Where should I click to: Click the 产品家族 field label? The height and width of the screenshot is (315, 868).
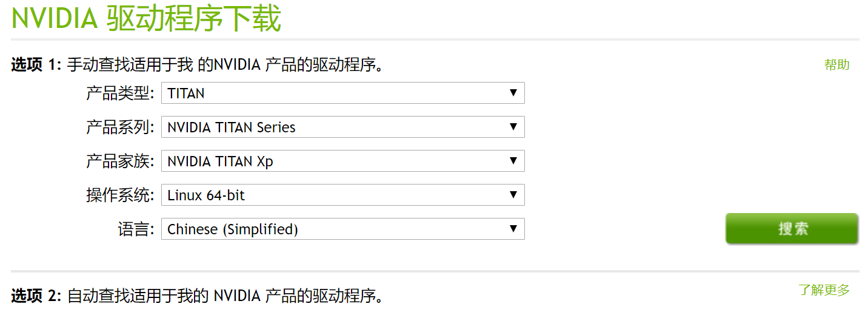coord(120,161)
